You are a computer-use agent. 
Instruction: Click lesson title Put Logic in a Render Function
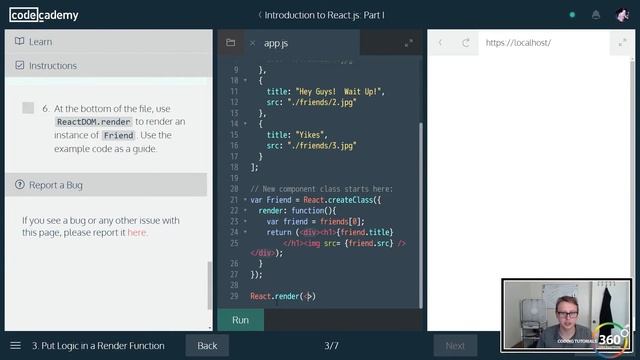[98, 346]
